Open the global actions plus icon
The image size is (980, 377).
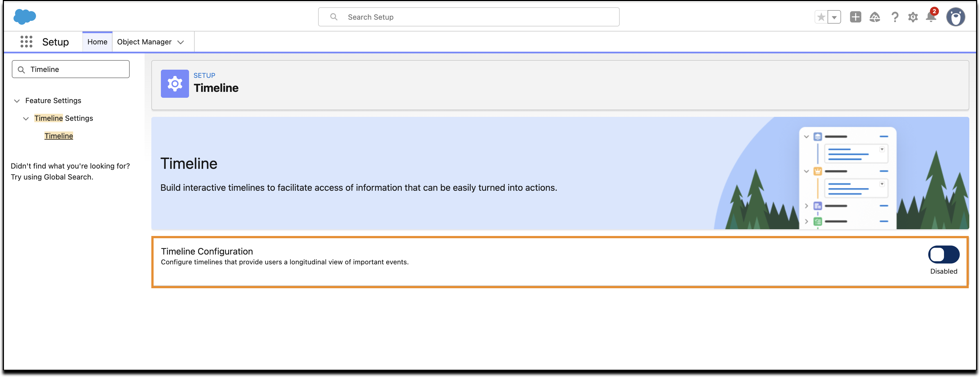pos(856,17)
